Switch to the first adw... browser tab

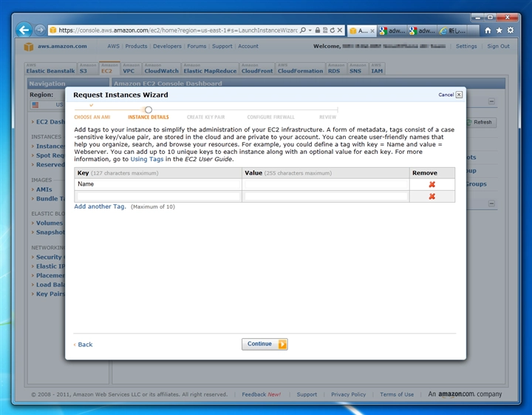tap(392, 31)
